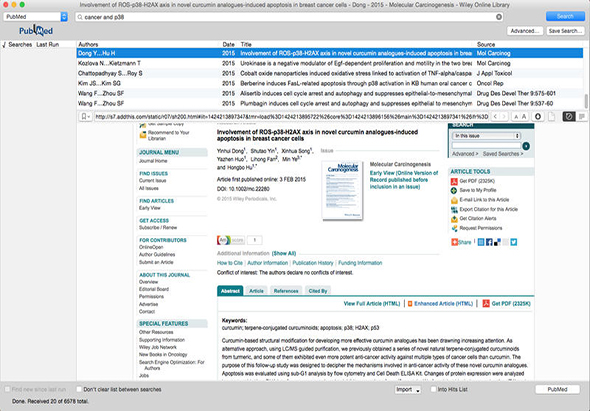Click the Get PDF icon in Article Tools
Screen dimensions: 590x411
[454, 181]
